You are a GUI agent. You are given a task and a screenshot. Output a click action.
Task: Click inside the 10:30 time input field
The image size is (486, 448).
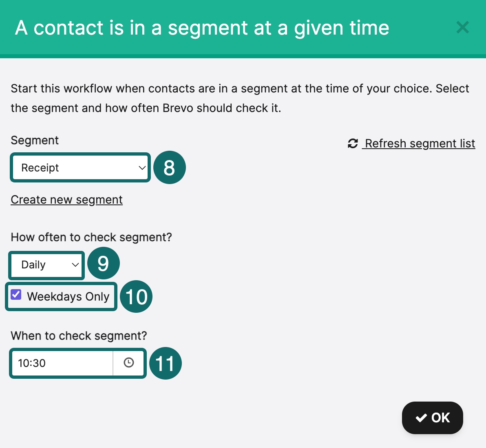pyautogui.click(x=61, y=363)
